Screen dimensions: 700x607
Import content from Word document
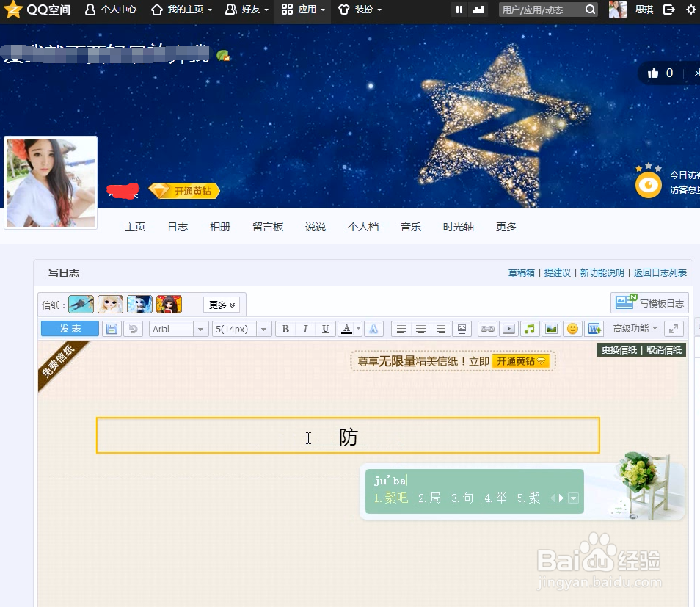[x=594, y=329]
